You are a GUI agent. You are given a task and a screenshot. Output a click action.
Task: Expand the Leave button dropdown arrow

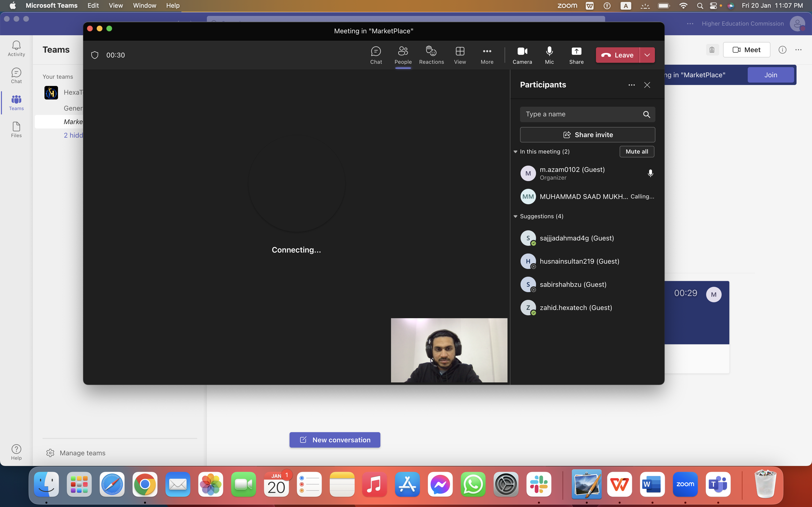click(647, 55)
